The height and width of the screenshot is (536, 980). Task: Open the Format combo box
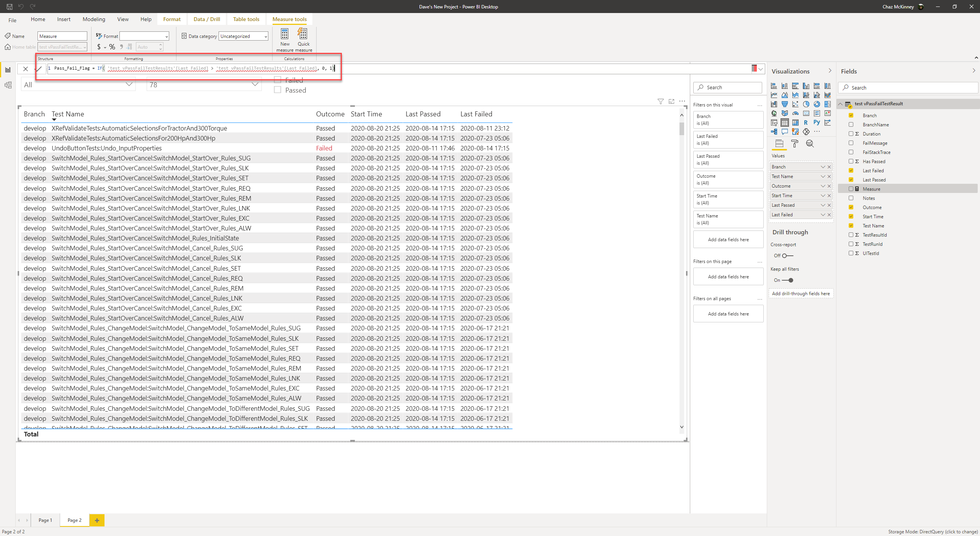click(x=144, y=36)
